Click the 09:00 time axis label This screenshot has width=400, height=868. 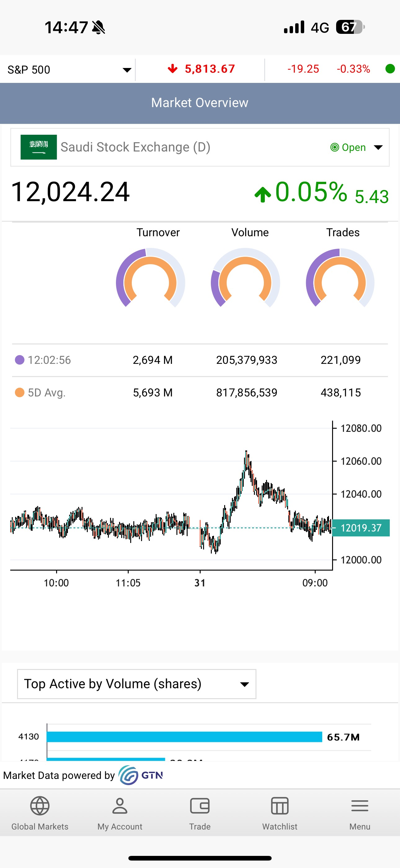pyautogui.click(x=315, y=583)
